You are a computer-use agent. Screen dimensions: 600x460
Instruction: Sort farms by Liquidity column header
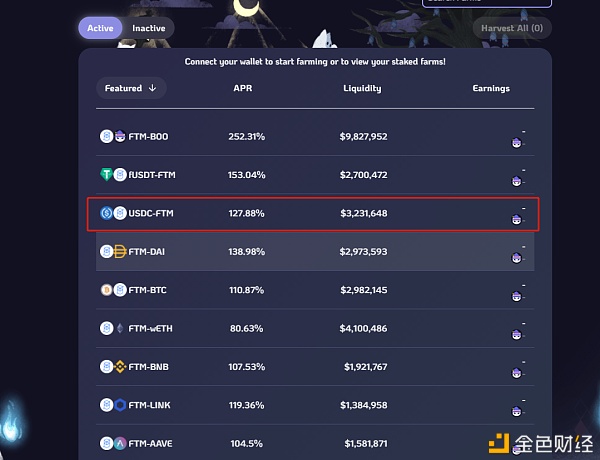[x=362, y=88]
